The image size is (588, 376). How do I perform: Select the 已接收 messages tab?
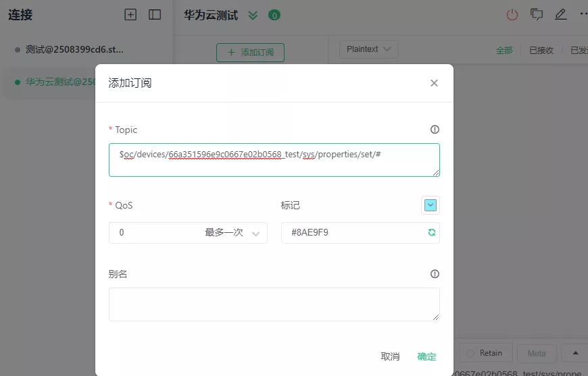541,50
